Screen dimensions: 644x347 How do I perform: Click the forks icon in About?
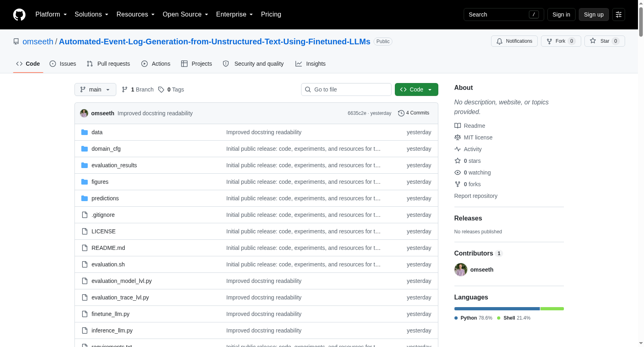(458, 184)
